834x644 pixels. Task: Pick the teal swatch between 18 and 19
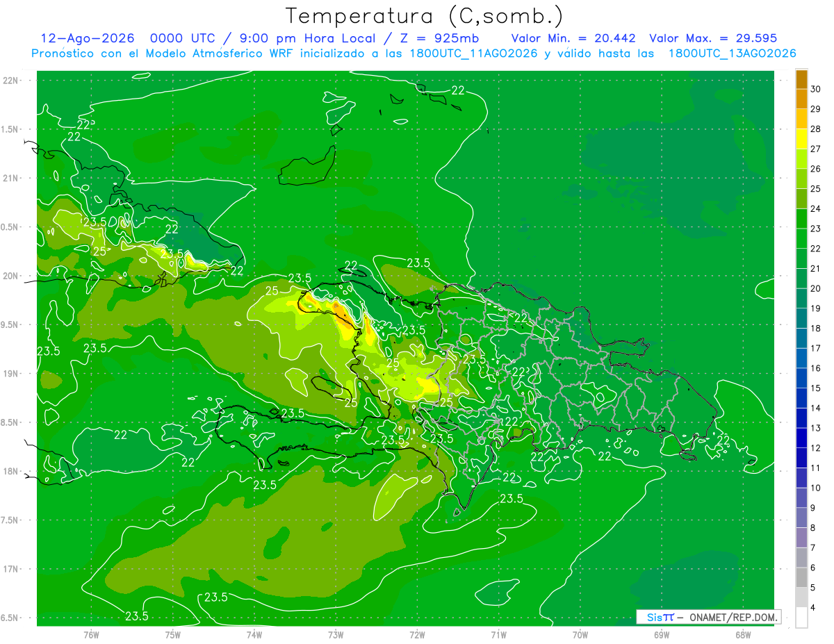[801, 319]
